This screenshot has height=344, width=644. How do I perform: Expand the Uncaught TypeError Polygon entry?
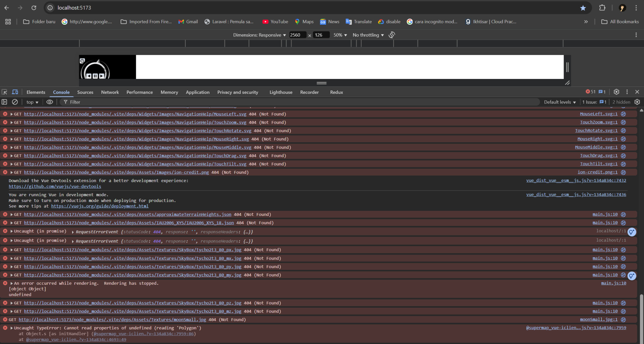click(x=12, y=328)
